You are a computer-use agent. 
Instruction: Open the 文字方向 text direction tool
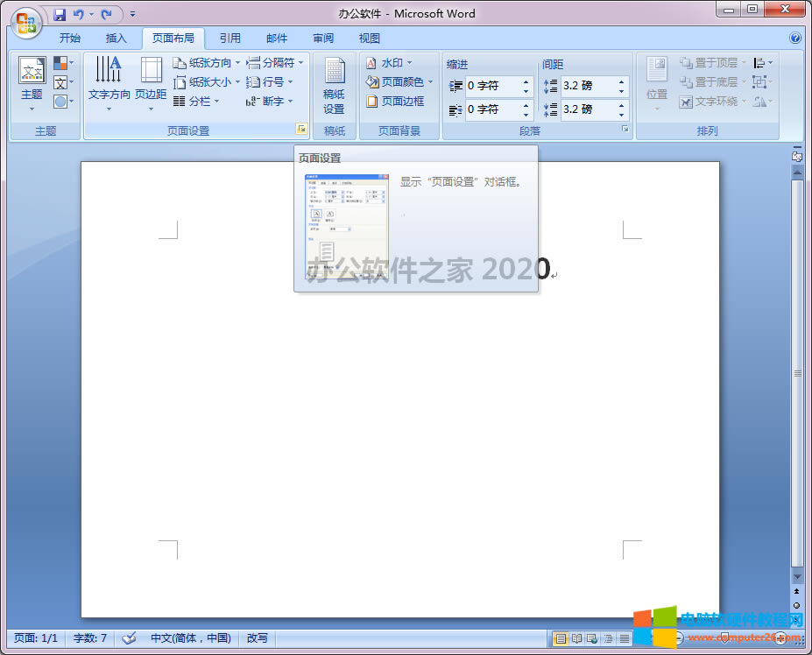tap(109, 84)
